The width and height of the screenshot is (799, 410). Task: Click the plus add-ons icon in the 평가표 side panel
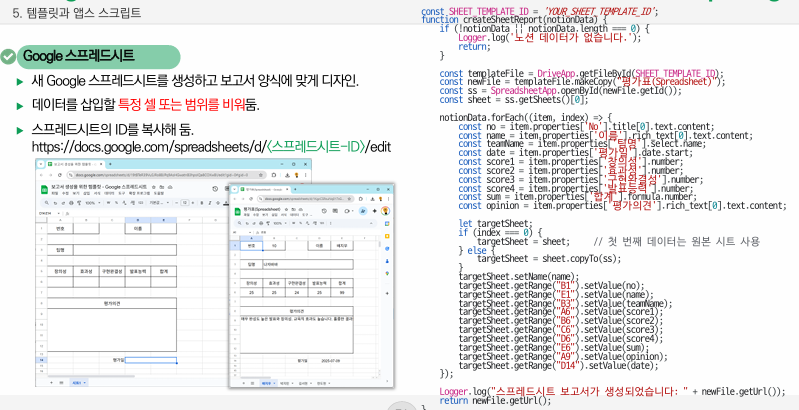tap(387, 293)
